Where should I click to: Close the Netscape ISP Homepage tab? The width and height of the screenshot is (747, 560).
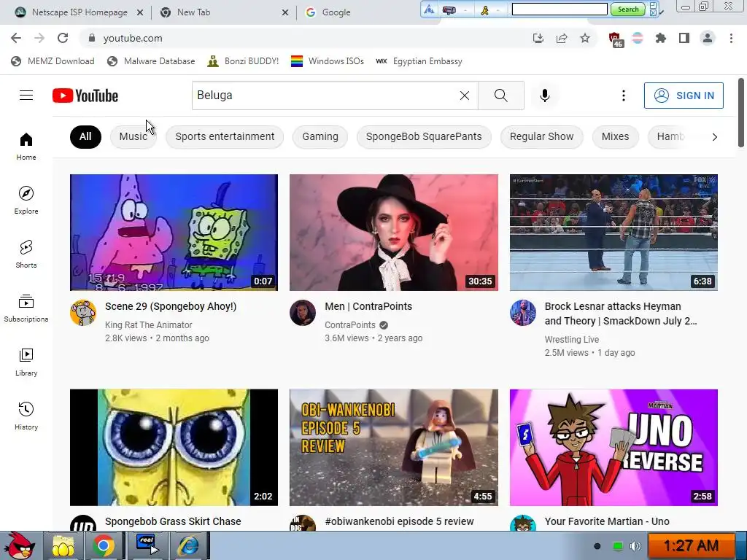(x=140, y=12)
